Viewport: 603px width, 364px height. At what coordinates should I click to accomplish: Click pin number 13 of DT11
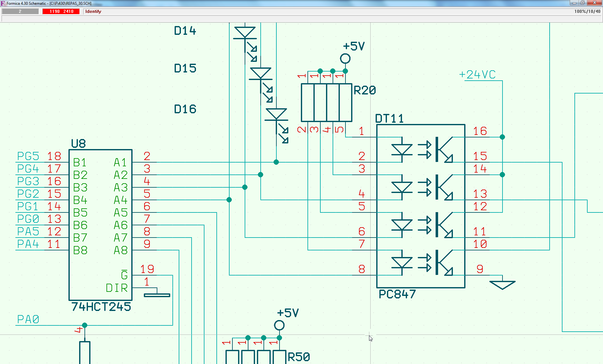point(480,194)
